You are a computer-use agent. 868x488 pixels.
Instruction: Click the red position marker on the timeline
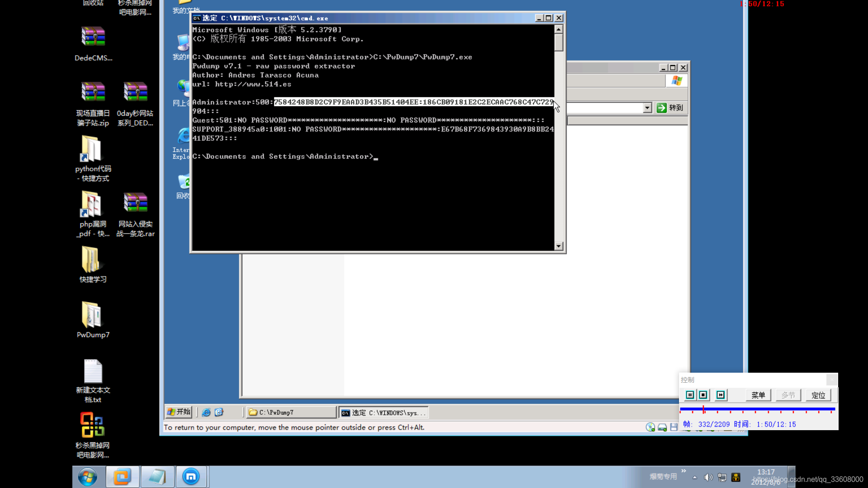pyautogui.click(x=703, y=409)
